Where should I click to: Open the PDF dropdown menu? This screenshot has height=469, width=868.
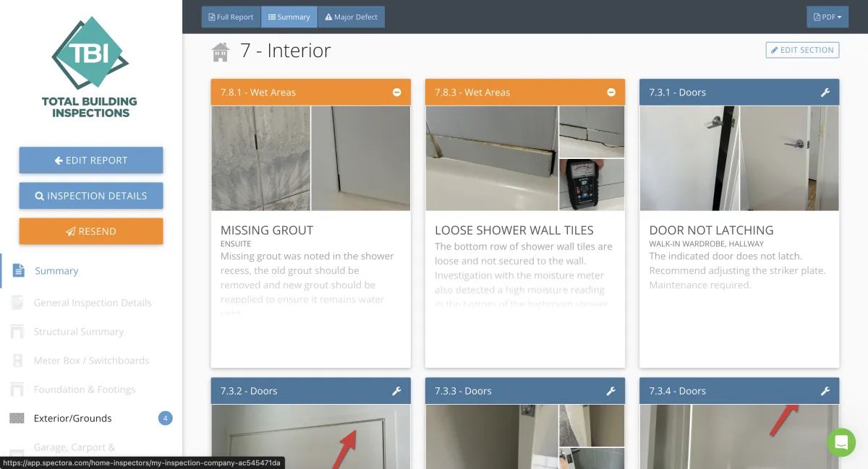point(827,17)
